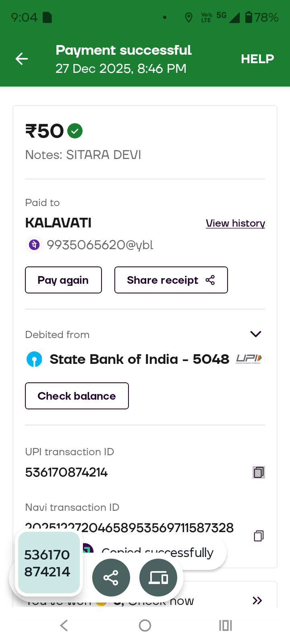This screenshot has height=644, width=290.
Task: Tap the Share receipt button
Action: coord(171,280)
